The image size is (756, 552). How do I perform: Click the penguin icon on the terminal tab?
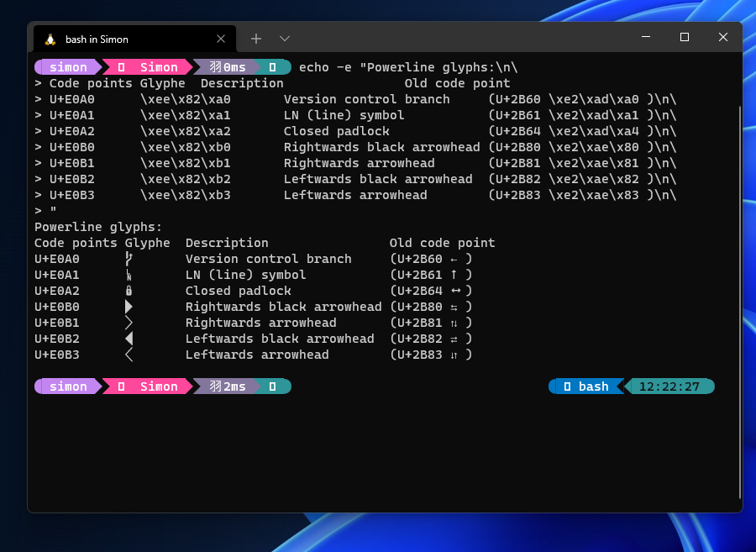tap(50, 38)
